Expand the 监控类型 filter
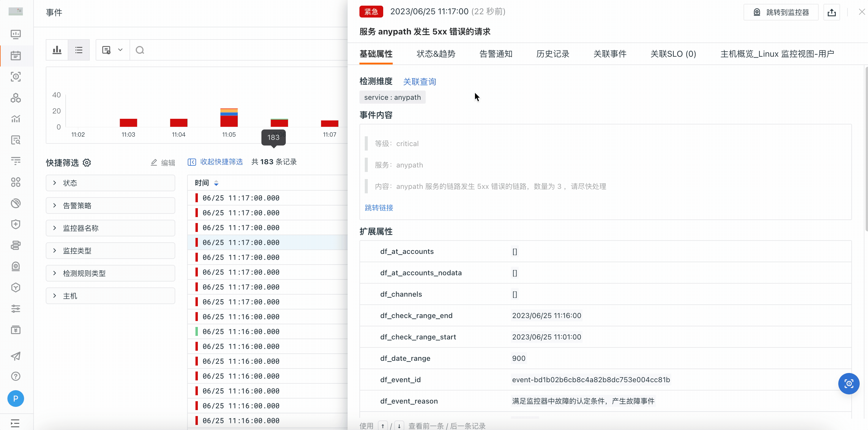Viewport: 868px width, 430px height. [110, 251]
